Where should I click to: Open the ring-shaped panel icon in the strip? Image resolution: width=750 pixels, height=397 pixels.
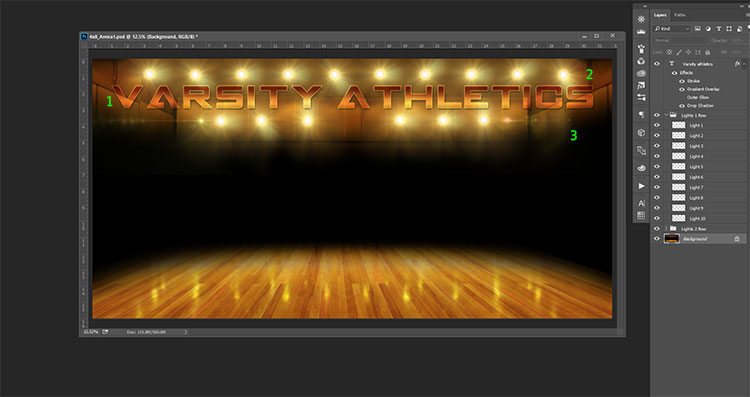tap(641, 61)
